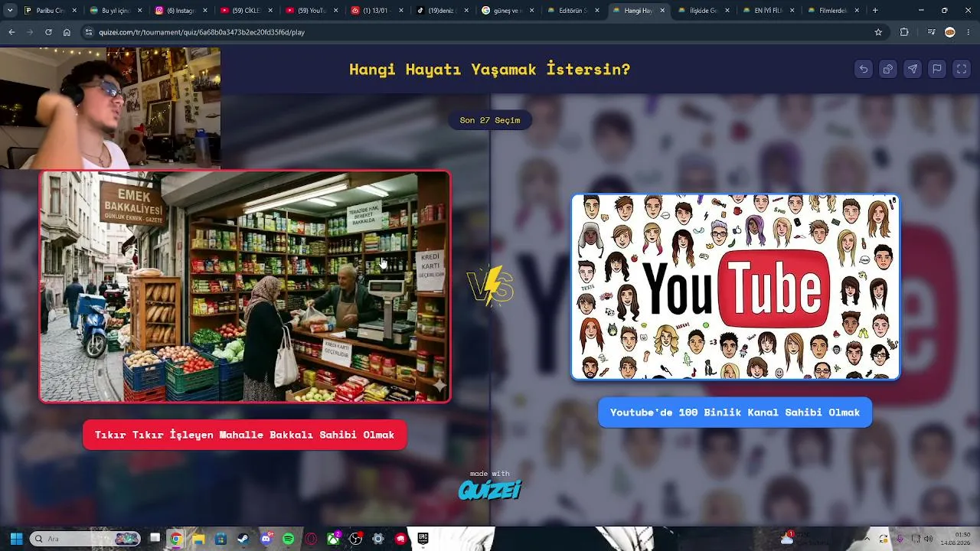This screenshot has width=980, height=551.
Task: Click the flag report icon
Action: pyautogui.click(x=937, y=69)
